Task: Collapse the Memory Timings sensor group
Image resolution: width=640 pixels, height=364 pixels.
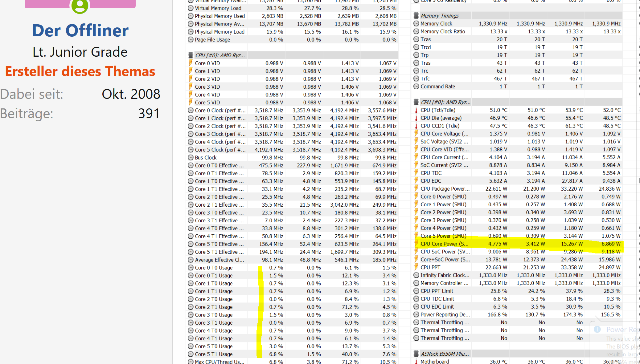Action: tap(440, 16)
